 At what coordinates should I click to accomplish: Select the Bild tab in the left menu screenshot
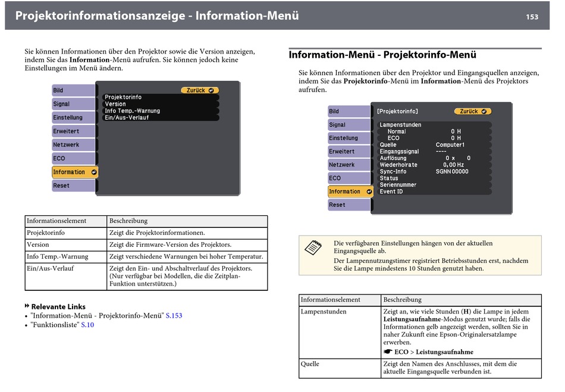coord(74,90)
